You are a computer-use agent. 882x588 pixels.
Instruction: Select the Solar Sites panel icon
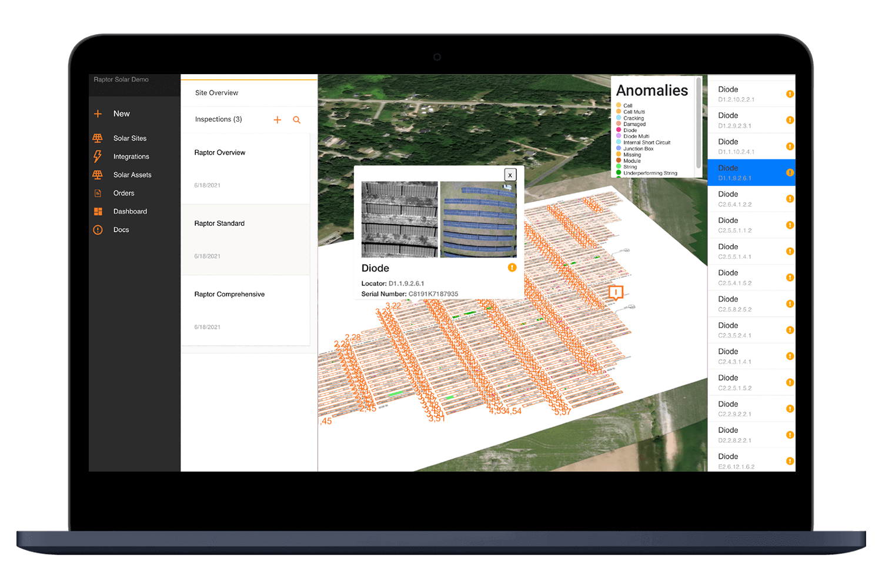(x=98, y=138)
